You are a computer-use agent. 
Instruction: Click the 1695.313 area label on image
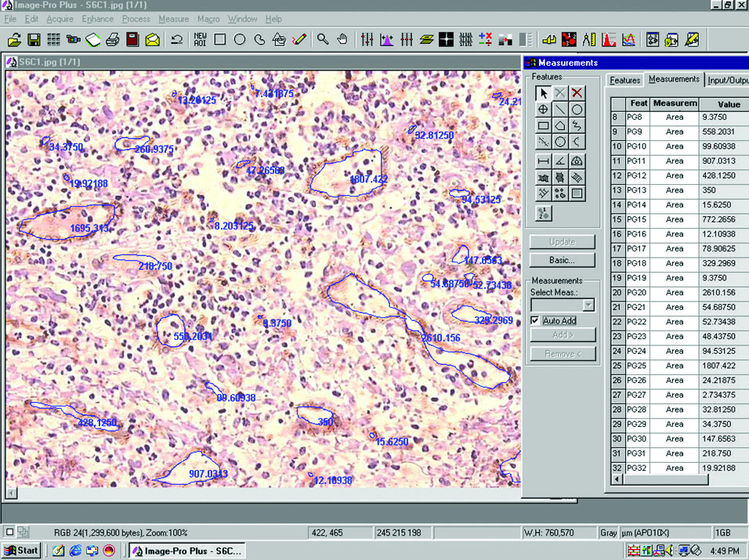90,228
